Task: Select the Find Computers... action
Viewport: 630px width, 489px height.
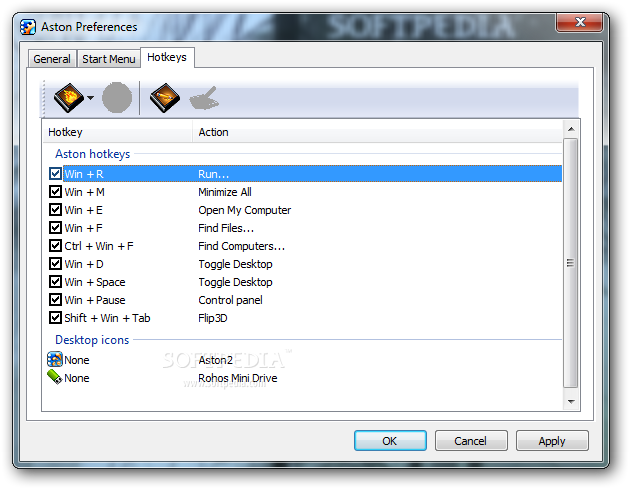Action: 241,246
